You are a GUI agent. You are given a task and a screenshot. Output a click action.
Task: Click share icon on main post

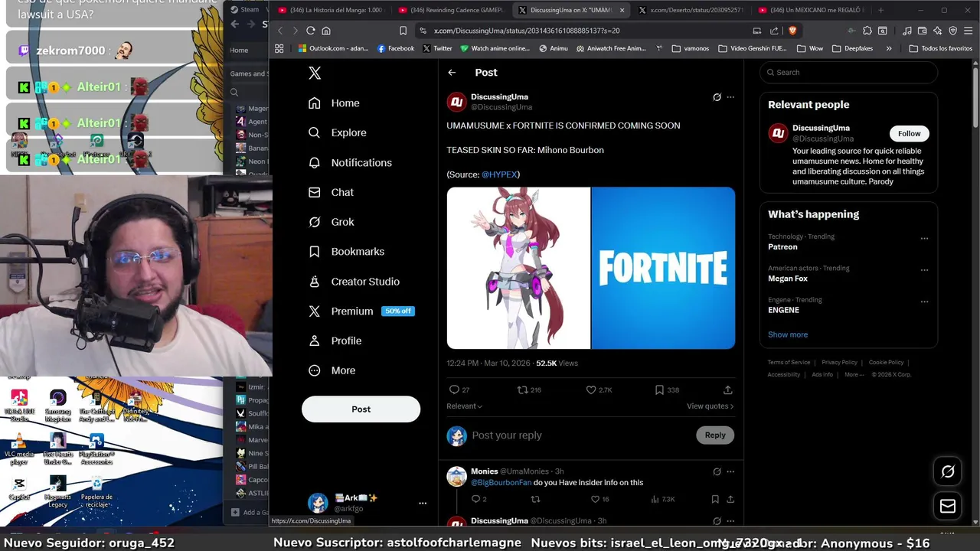(x=728, y=390)
